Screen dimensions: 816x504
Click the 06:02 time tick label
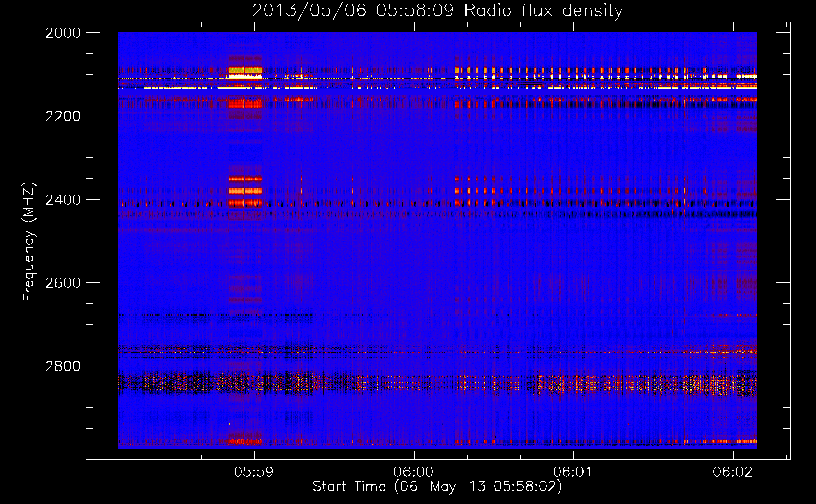[733, 472]
